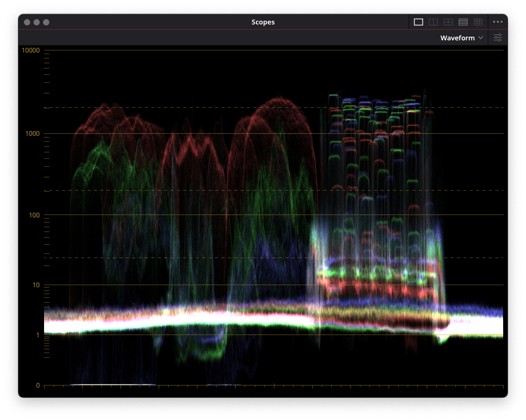This screenshot has height=420, width=526.
Task: Select the stacked rows scope layout icon
Action: 463,22
